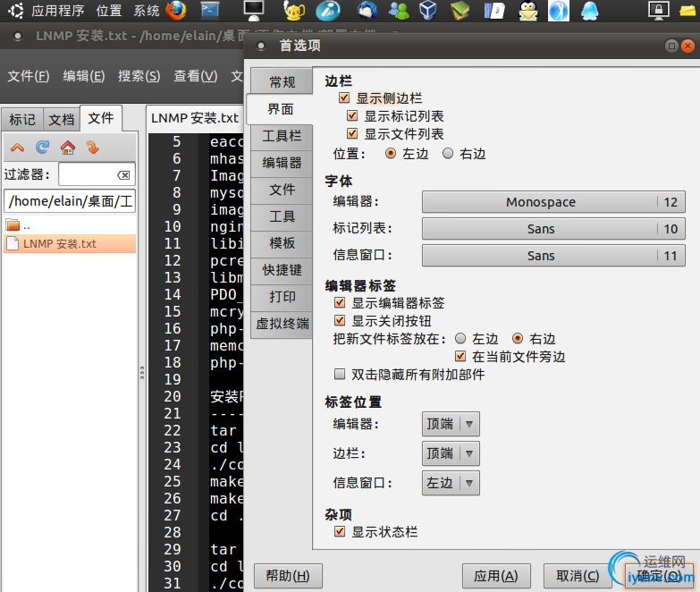Switch to 打印 preferences tab
Viewport: 700px width, 592px height.
coord(282,296)
